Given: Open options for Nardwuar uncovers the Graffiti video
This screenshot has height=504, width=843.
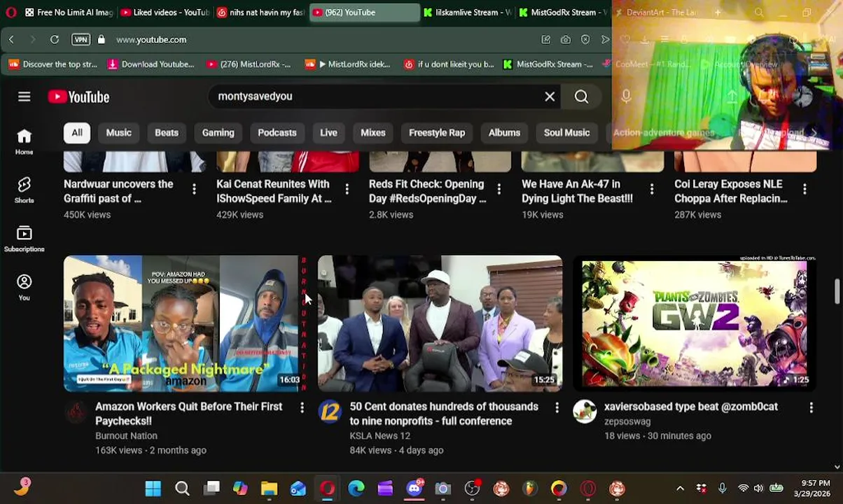Looking at the screenshot, I should click(x=194, y=189).
